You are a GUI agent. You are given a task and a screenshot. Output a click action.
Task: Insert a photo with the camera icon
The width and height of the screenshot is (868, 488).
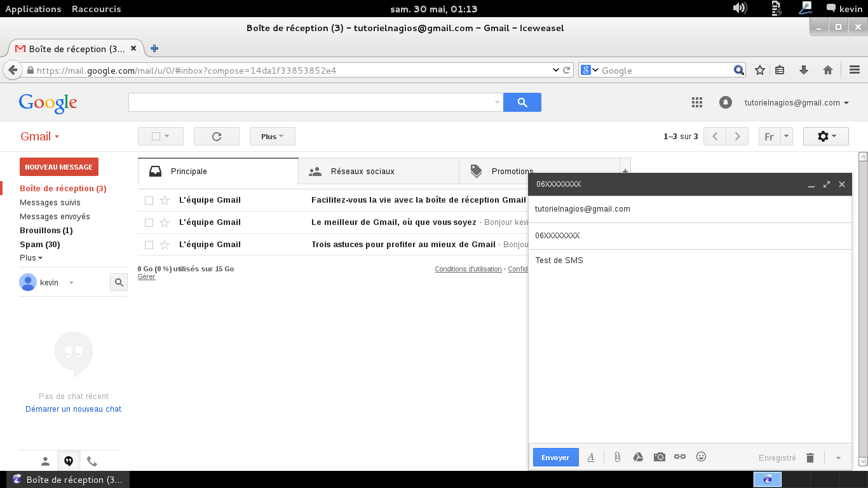coord(660,457)
